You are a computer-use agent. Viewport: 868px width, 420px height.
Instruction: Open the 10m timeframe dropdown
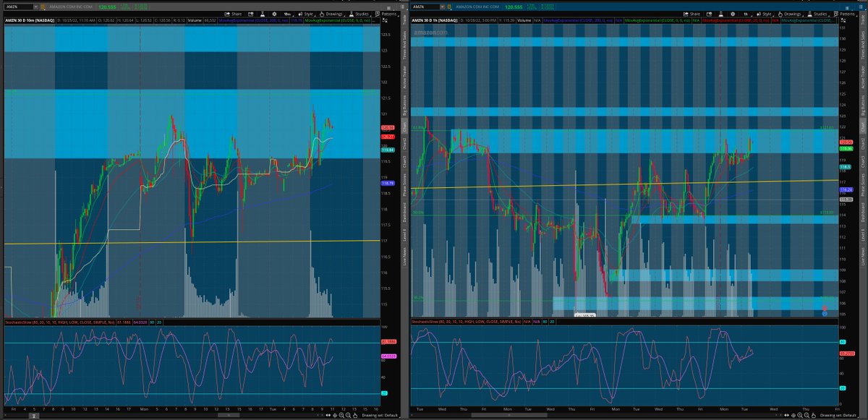[x=286, y=14]
